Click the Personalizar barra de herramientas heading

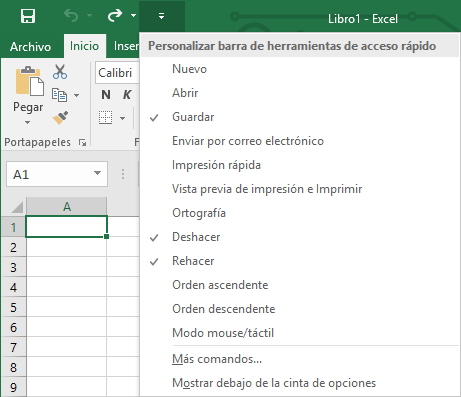(x=292, y=46)
